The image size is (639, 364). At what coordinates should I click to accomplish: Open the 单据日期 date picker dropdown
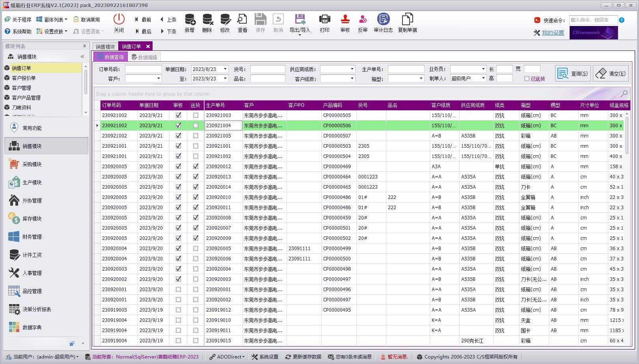tap(225, 69)
